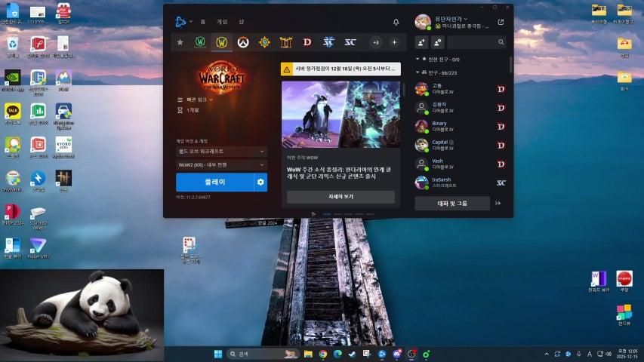The height and width of the screenshot is (362, 644).
Task: Pop out the friends panel
Action: (x=501, y=22)
